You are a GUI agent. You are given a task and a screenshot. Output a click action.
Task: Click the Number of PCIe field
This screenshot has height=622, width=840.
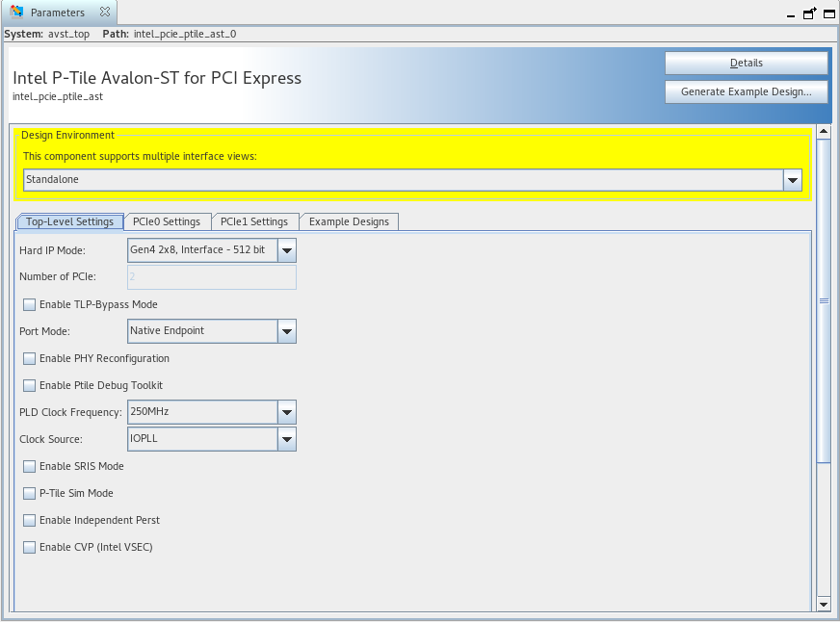[212, 277]
